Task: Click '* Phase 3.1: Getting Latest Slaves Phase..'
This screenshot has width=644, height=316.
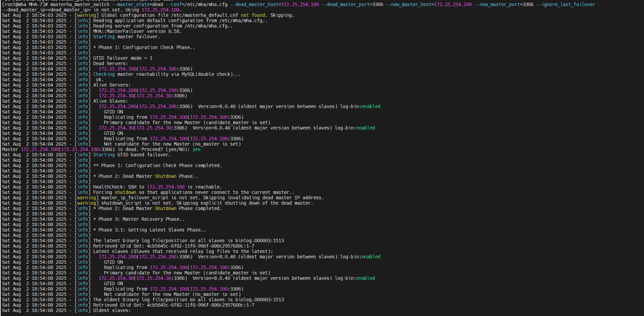Action: (x=149, y=230)
